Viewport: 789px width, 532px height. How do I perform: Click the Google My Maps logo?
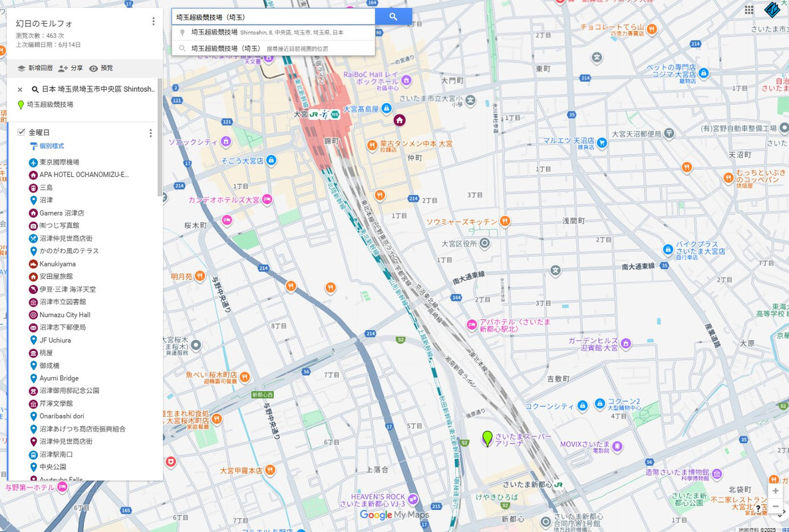(394, 515)
